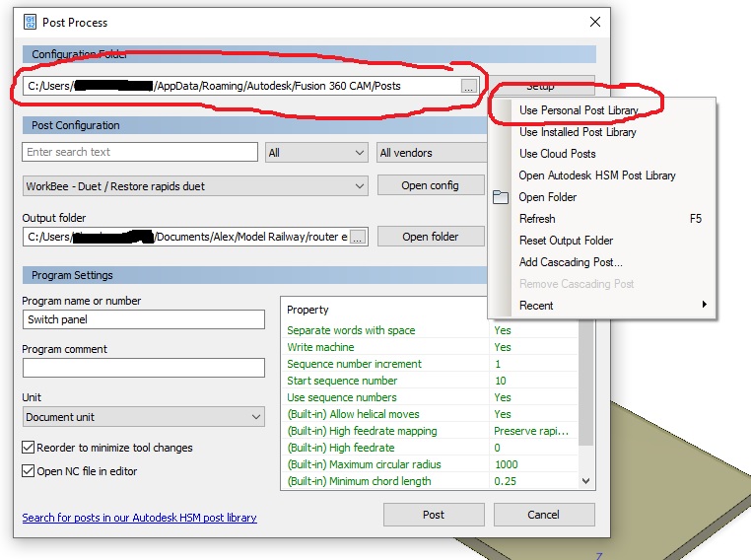Click the Post Process dialog title icon

pyautogui.click(x=30, y=22)
